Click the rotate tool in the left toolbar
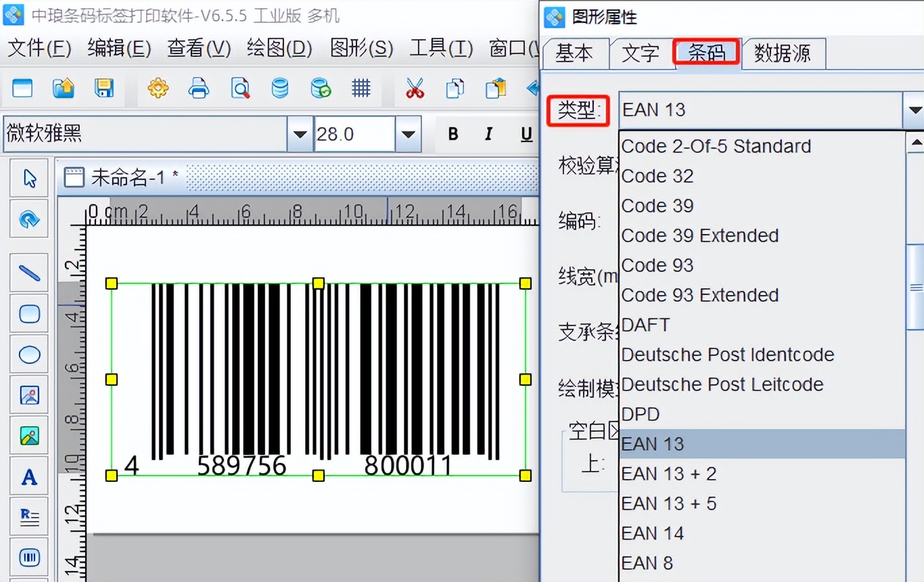The width and height of the screenshot is (924, 582). pos(29,219)
